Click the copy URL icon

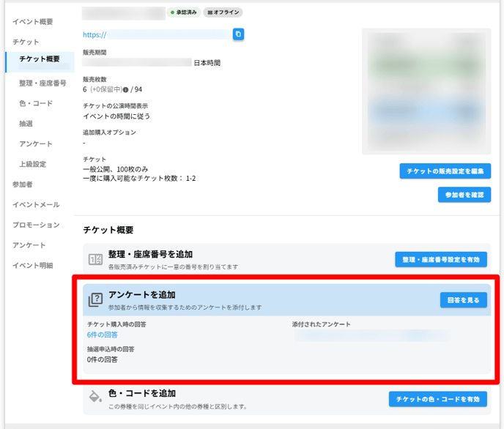coord(238,34)
